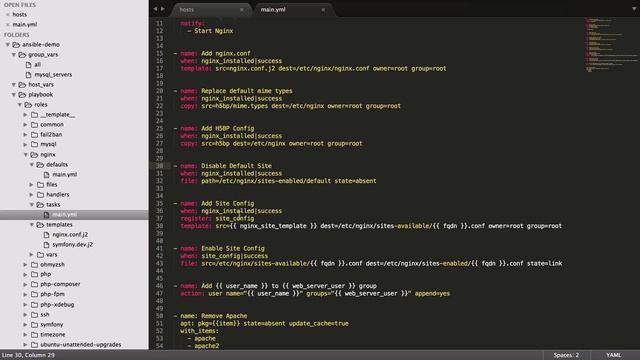Viewport: 640px width, 360px height.
Task: Collapse the group_vars folder
Action: [14, 54]
